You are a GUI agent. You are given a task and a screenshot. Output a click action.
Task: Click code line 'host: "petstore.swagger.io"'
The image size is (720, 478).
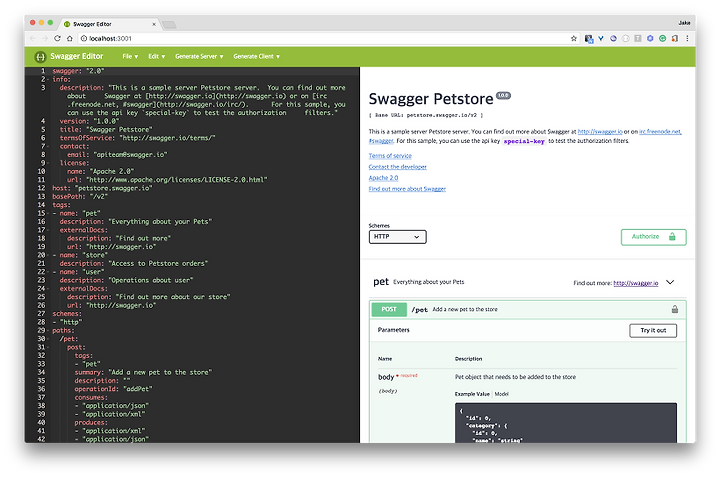coord(102,188)
